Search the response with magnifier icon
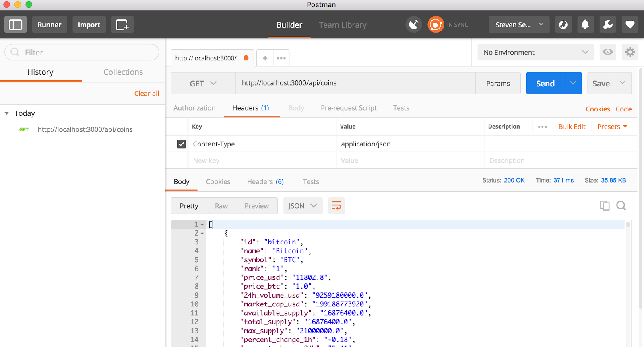 coord(621,206)
